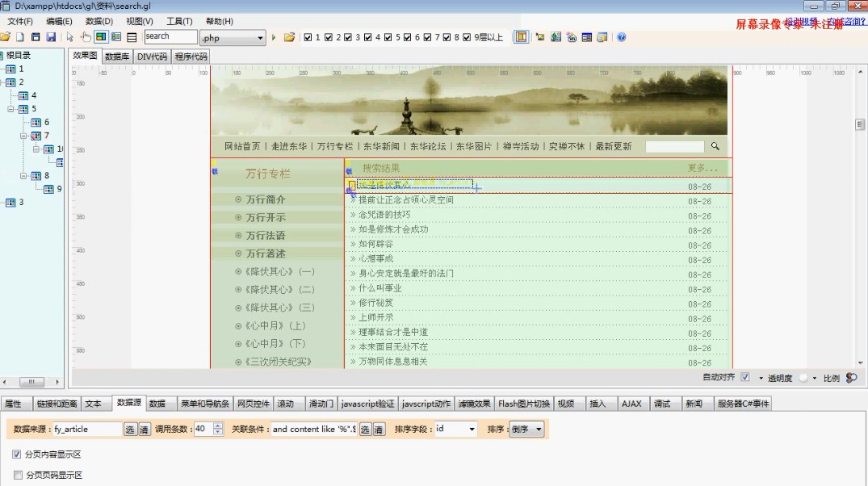Toggle the 自动对齐 checkbox
Viewport: 868px width, 486px height.
745,378
